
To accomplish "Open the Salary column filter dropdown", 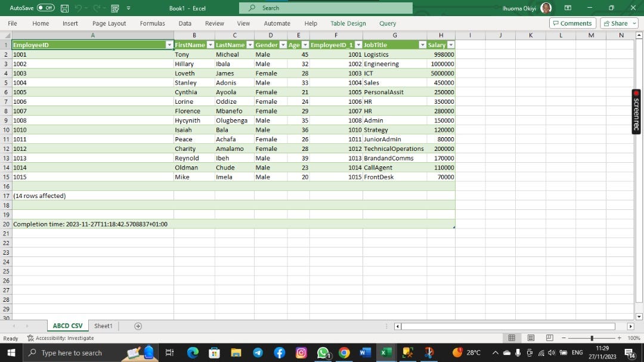I will pos(451,45).
